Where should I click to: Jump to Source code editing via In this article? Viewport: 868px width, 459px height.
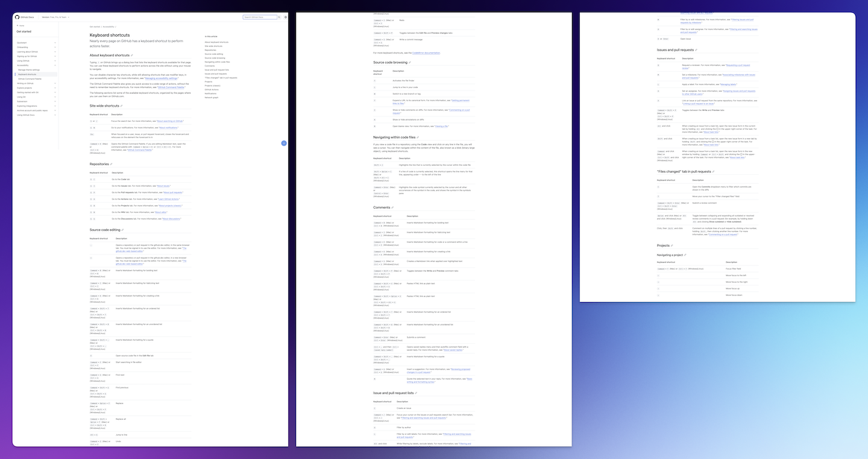pyautogui.click(x=214, y=54)
